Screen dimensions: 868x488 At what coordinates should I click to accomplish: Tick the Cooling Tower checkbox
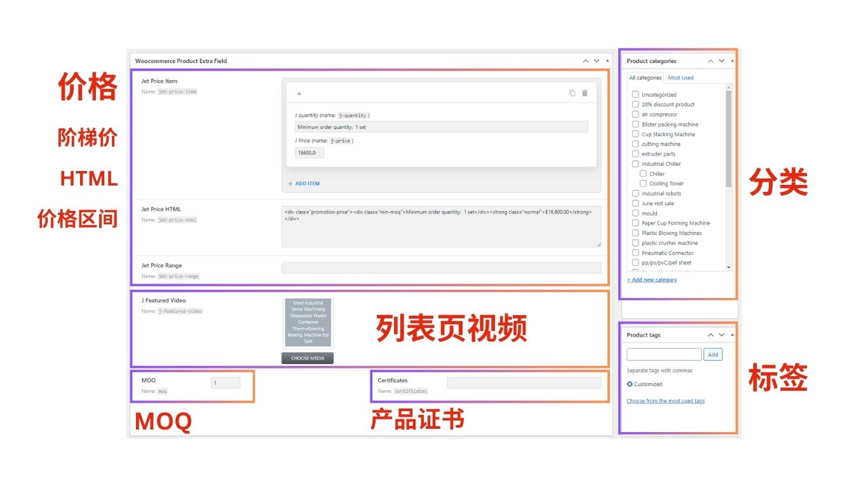[643, 184]
